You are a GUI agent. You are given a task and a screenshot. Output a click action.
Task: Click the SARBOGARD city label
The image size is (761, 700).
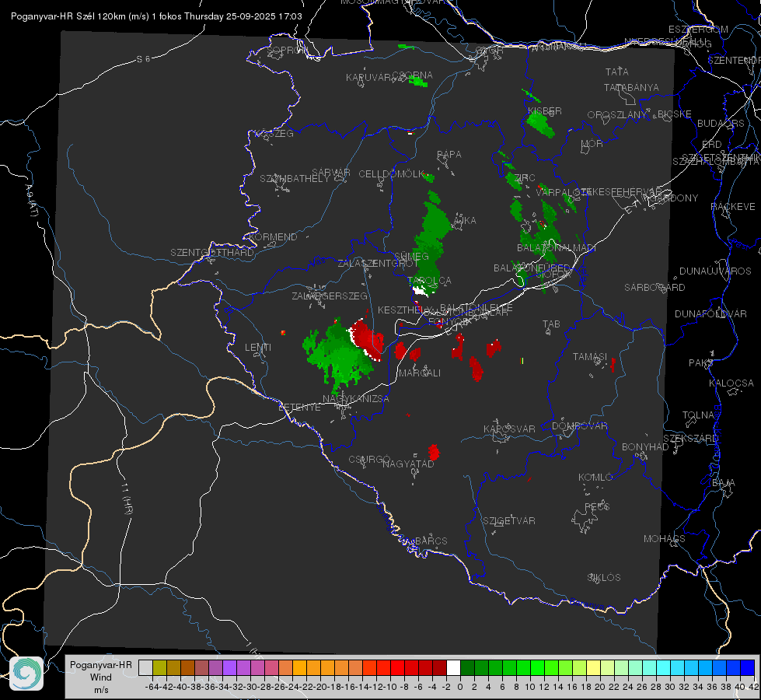pos(655,288)
